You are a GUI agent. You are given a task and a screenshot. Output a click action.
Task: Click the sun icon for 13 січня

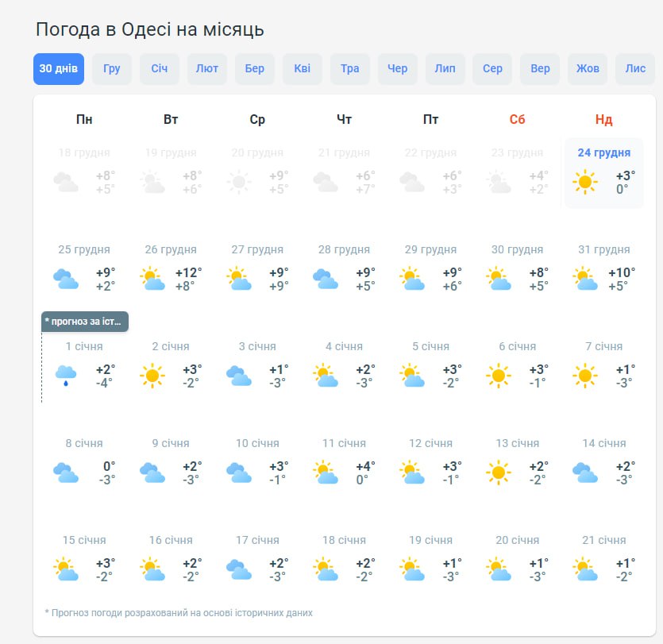point(498,472)
